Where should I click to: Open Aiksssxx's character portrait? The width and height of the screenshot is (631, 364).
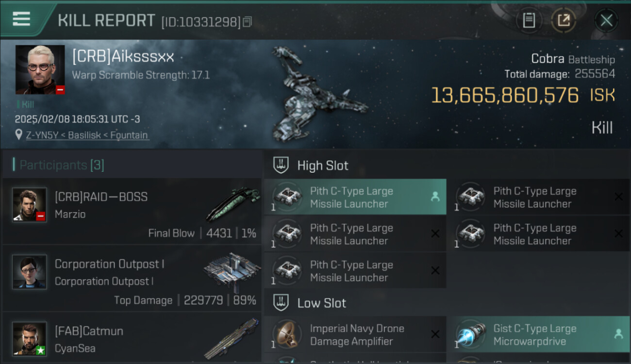pos(40,69)
